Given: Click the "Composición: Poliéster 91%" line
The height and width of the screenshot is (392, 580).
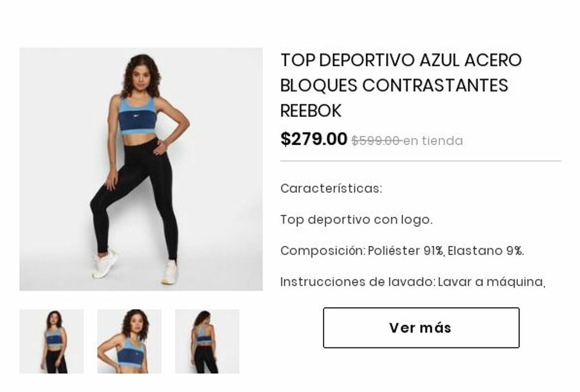Looking at the screenshot, I should [362, 251].
